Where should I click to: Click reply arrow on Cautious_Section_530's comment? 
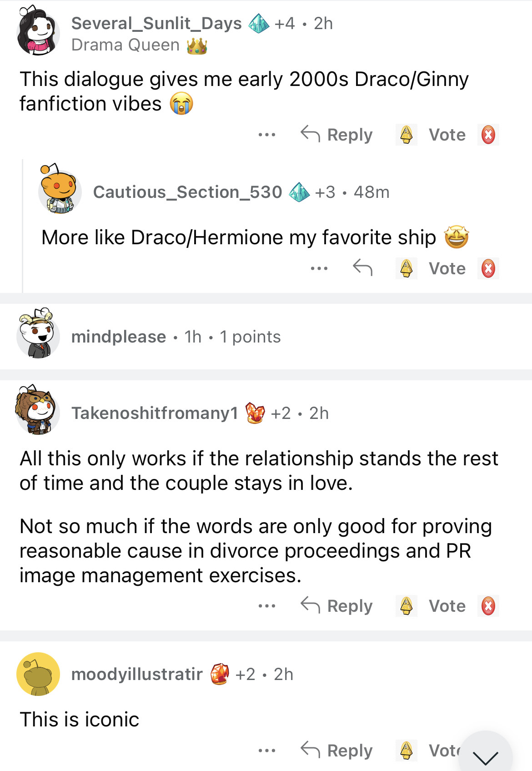[x=362, y=268]
